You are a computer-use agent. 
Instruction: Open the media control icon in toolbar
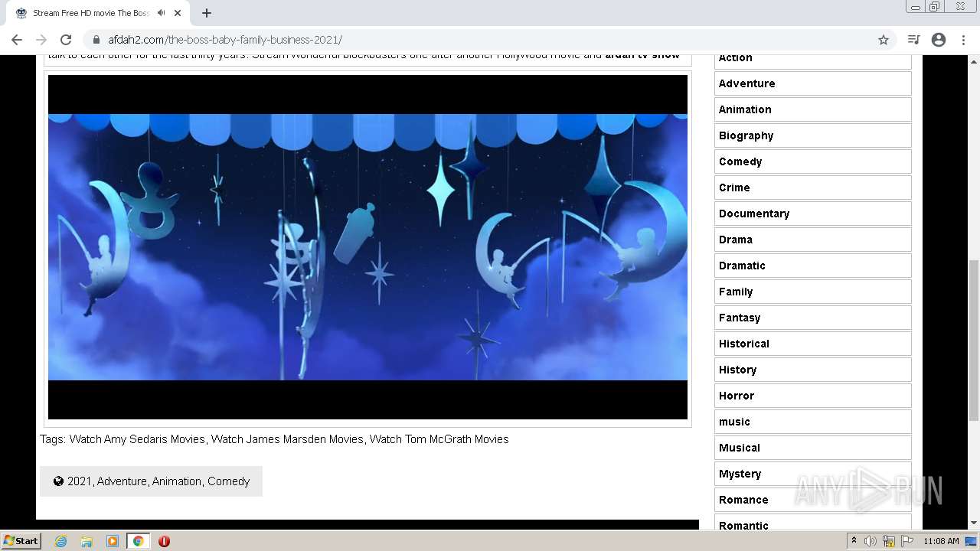[913, 40]
